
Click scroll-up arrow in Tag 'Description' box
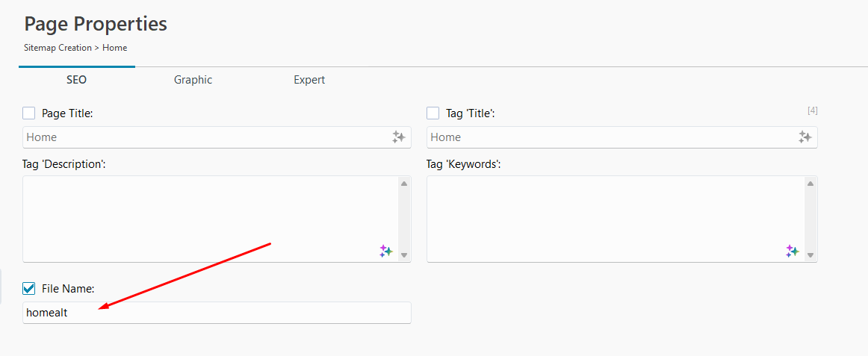pyautogui.click(x=404, y=184)
